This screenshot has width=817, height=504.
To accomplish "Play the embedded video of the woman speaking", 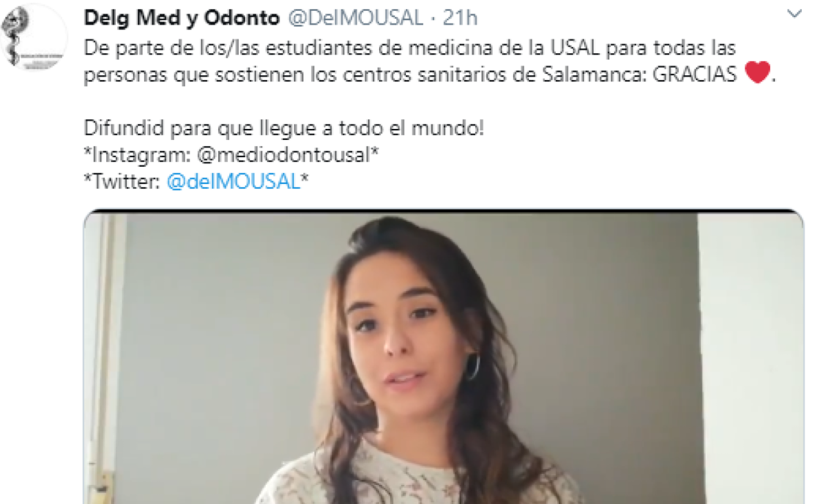I will [443, 357].
